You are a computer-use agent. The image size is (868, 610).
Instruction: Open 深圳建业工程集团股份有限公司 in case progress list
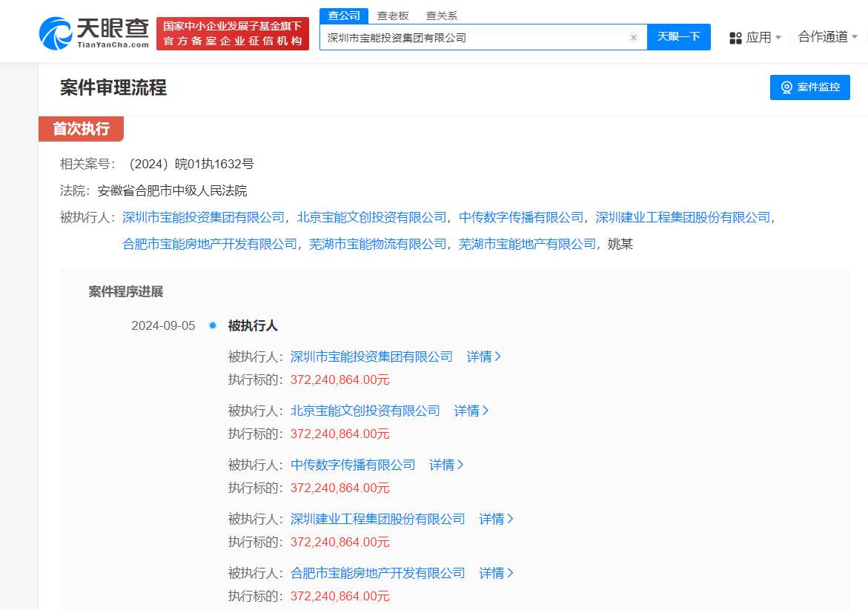point(377,520)
